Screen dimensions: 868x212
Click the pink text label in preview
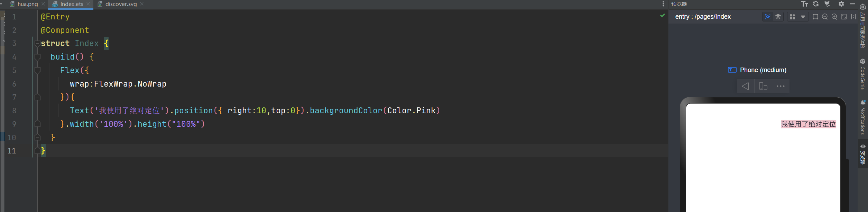point(808,124)
